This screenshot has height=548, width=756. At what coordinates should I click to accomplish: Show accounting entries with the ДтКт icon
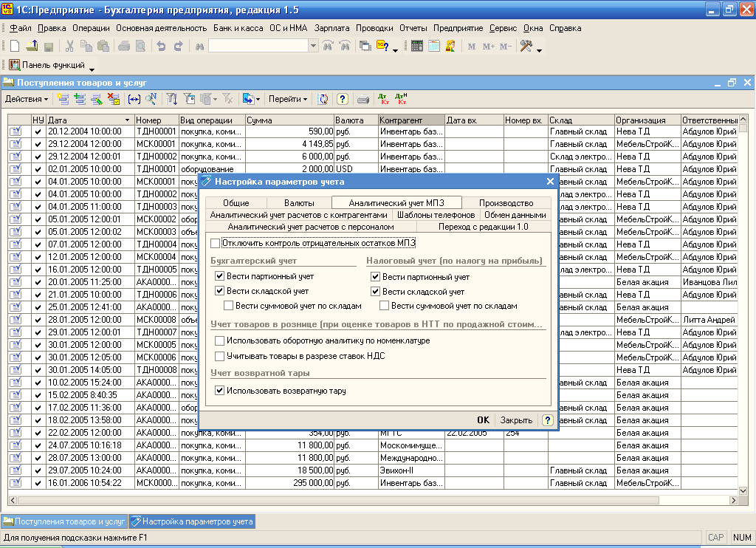(384, 99)
